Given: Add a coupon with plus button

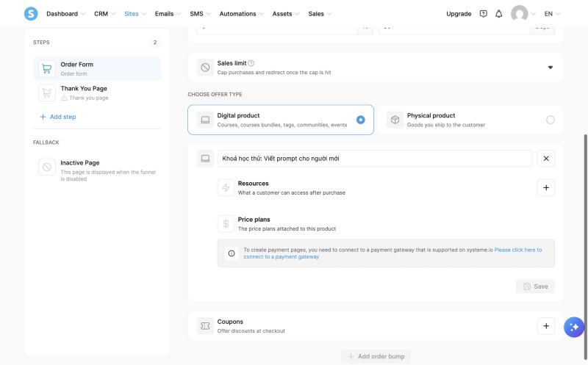Looking at the screenshot, I should click(x=546, y=326).
